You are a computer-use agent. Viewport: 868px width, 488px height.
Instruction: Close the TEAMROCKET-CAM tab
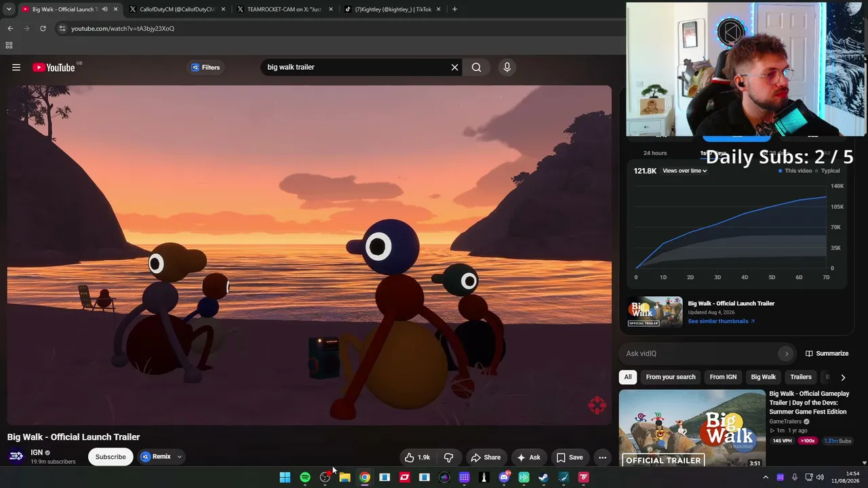[331, 9]
